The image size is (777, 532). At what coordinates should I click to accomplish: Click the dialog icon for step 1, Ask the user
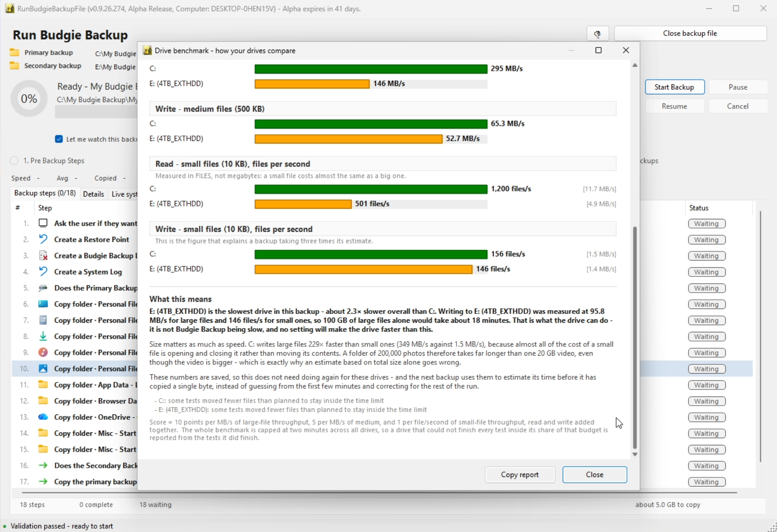[x=43, y=223]
